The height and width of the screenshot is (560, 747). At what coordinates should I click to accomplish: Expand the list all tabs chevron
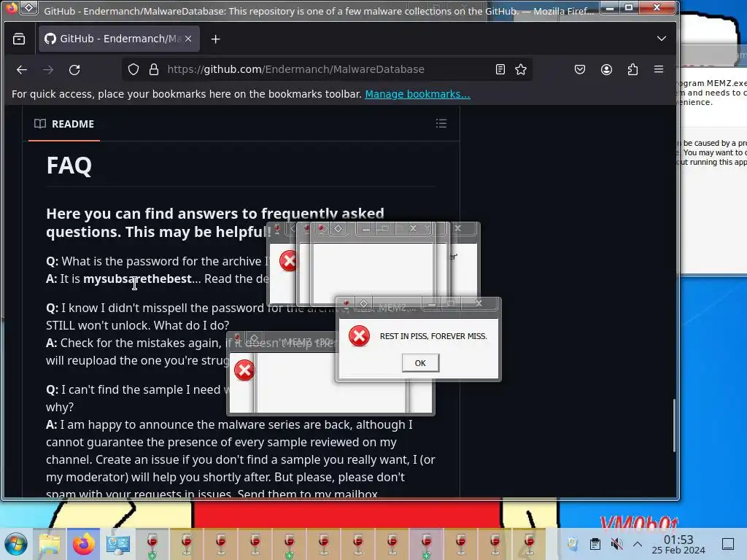pyautogui.click(x=661, y=39)
